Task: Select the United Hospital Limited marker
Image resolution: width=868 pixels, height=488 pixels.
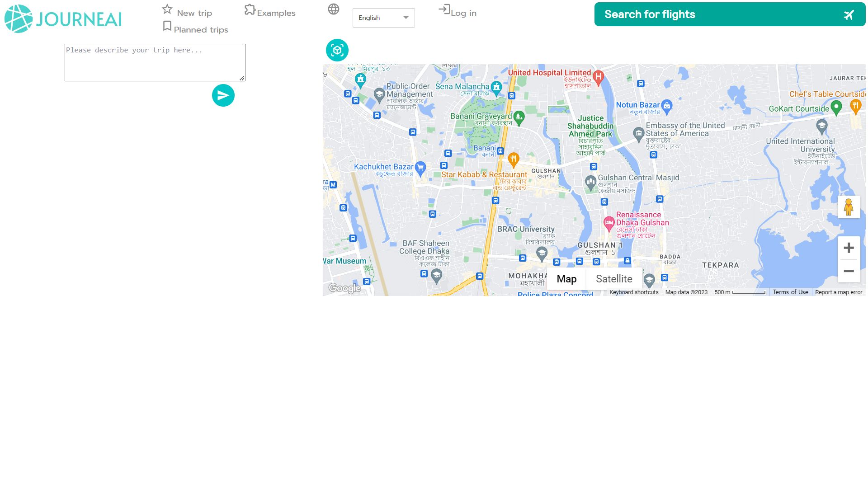Action: pos(598,78)
